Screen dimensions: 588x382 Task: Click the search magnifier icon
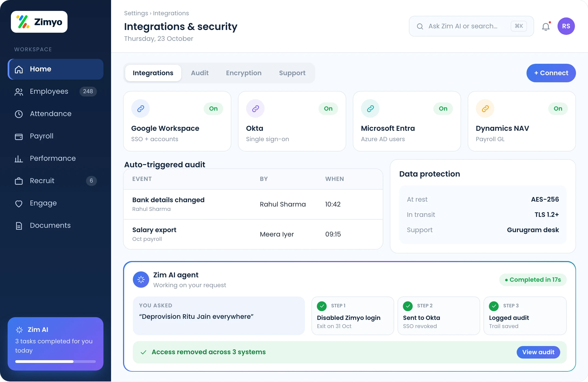pyautogui.click(x=420, y=26)
